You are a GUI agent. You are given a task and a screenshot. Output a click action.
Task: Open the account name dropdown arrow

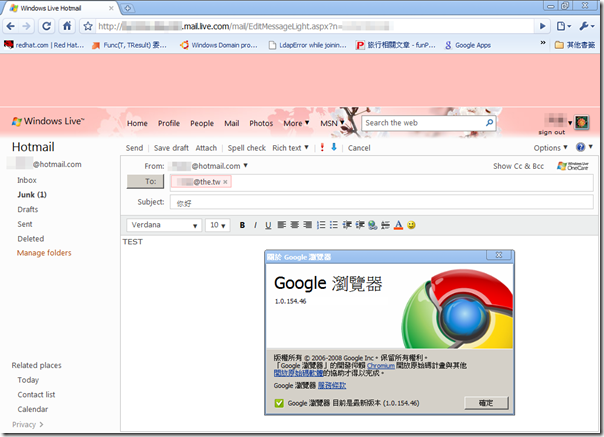coord(570,123)
